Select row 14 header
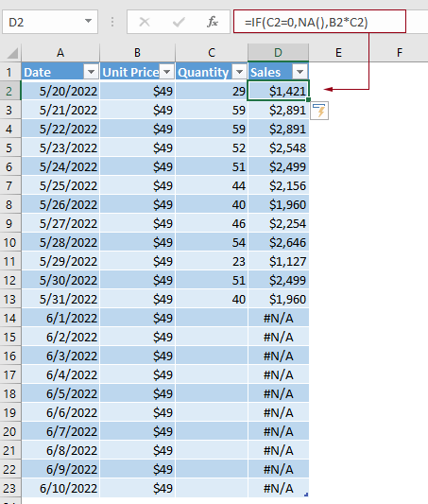The width and height of the screenshot is (428, 504). (10, 319)
